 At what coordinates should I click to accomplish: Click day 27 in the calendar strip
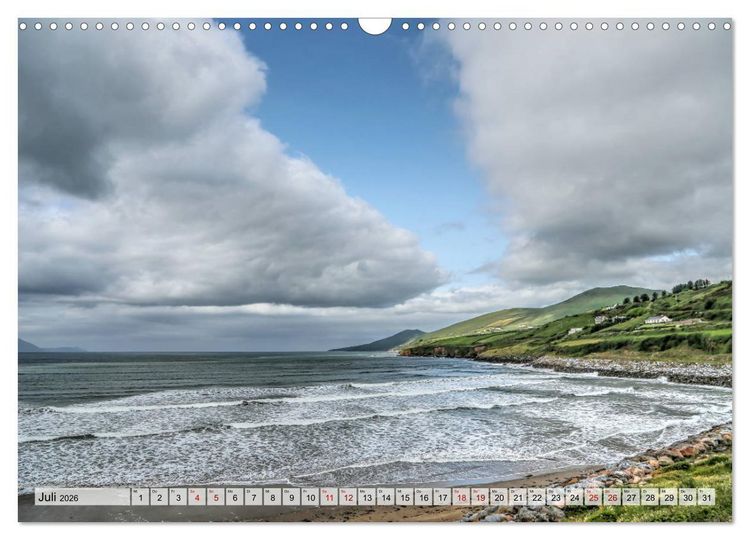click(631, 496)
